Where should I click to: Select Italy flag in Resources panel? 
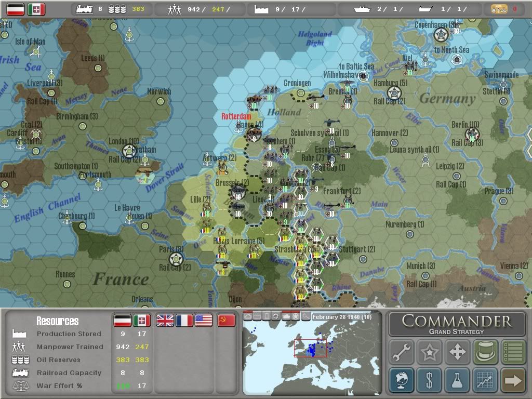pyautogui.click(x=141, y=320)
